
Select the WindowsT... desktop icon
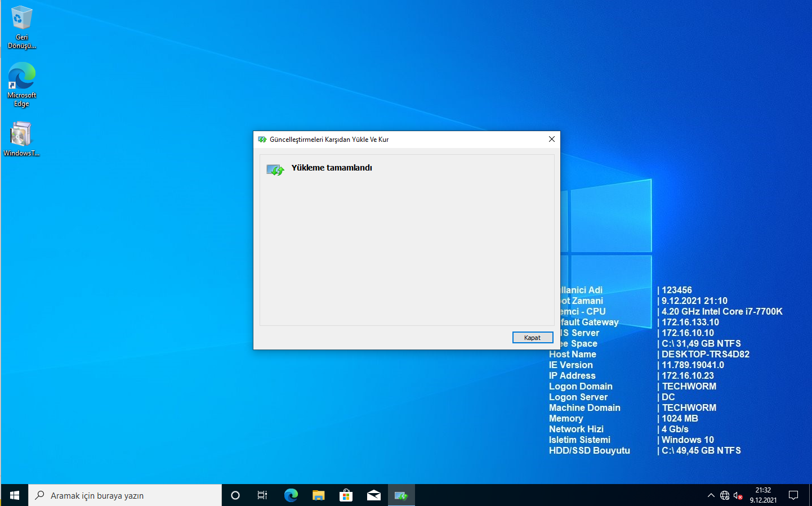click(21, 139)
